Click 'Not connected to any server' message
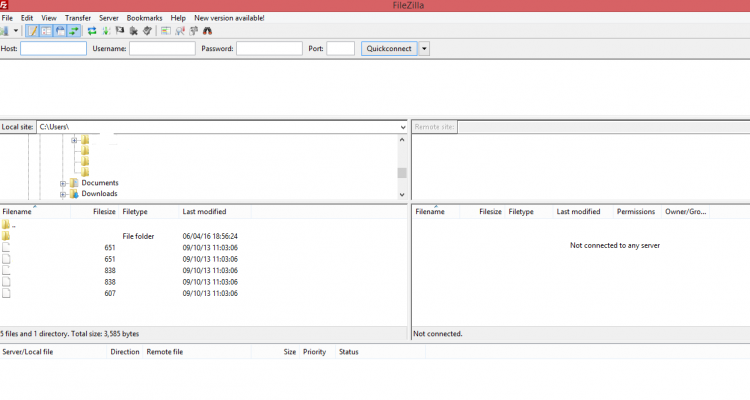The width and height of the screenshot is (750, 400). pyautogui.click(x=615, y=245)
